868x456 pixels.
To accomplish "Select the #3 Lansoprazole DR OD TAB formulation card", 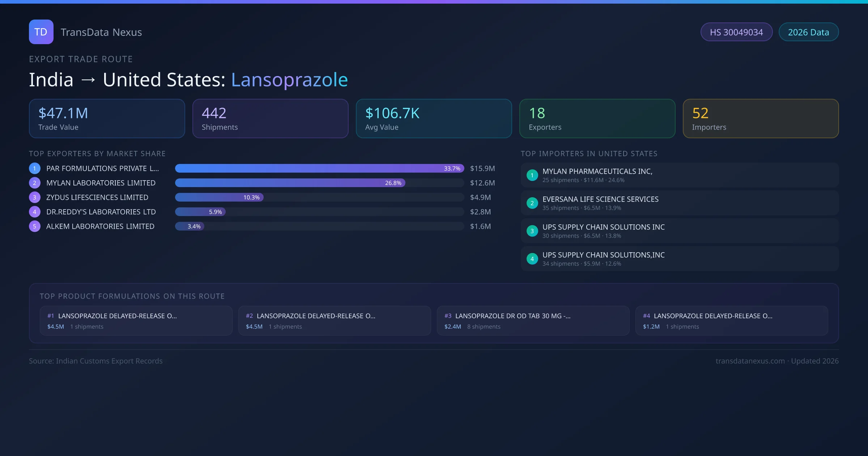I will pos(533,321).
